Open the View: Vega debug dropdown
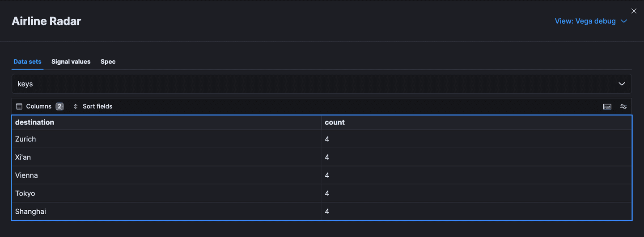This screenshot has height=237, width=644. [591, 21]
